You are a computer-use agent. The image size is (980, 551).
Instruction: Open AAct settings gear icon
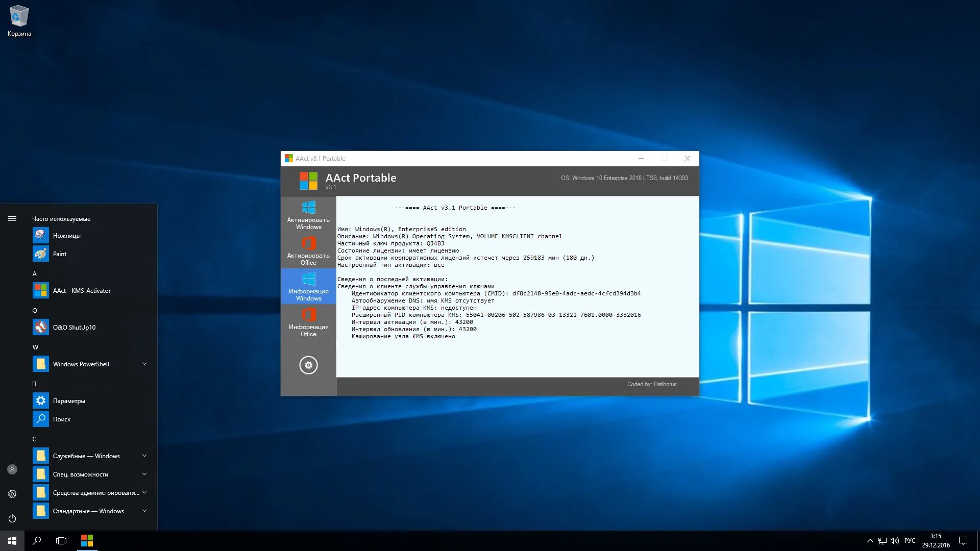click(308, 365)
